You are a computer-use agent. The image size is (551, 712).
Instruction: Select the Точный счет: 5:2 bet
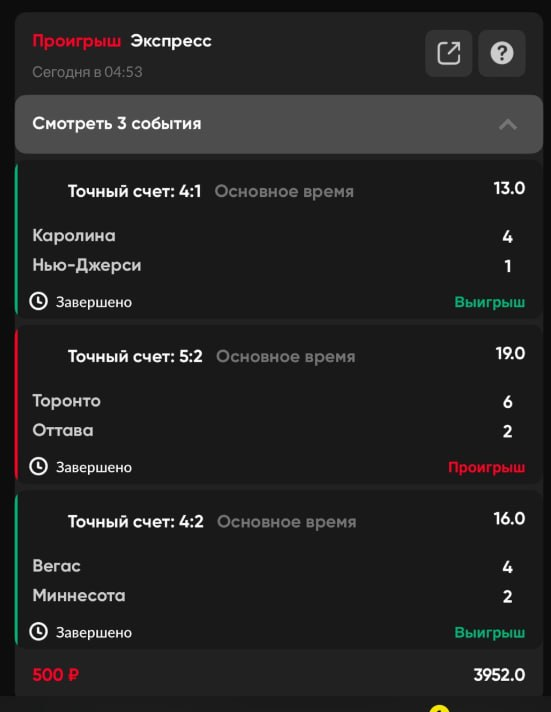[135, 357]
